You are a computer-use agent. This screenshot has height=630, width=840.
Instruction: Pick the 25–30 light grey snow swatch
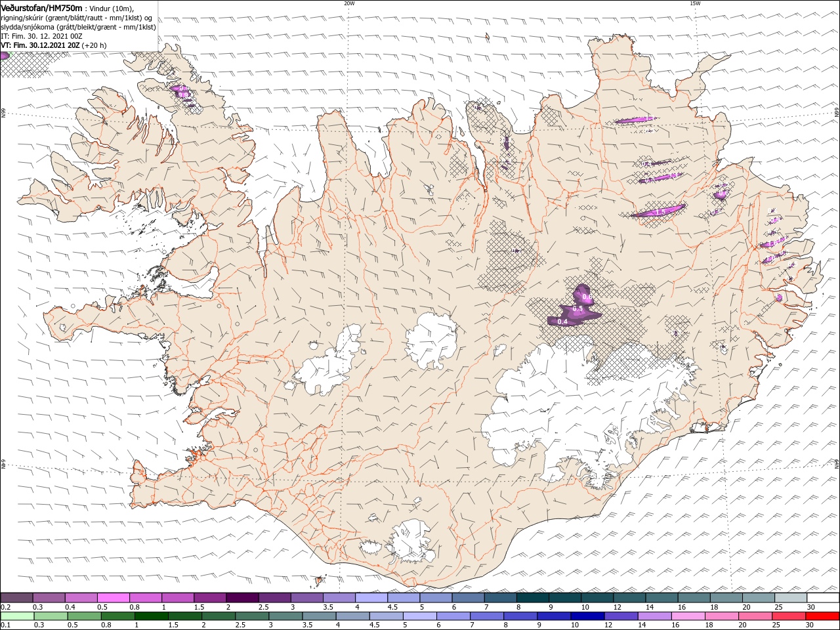tap(791, 598)
